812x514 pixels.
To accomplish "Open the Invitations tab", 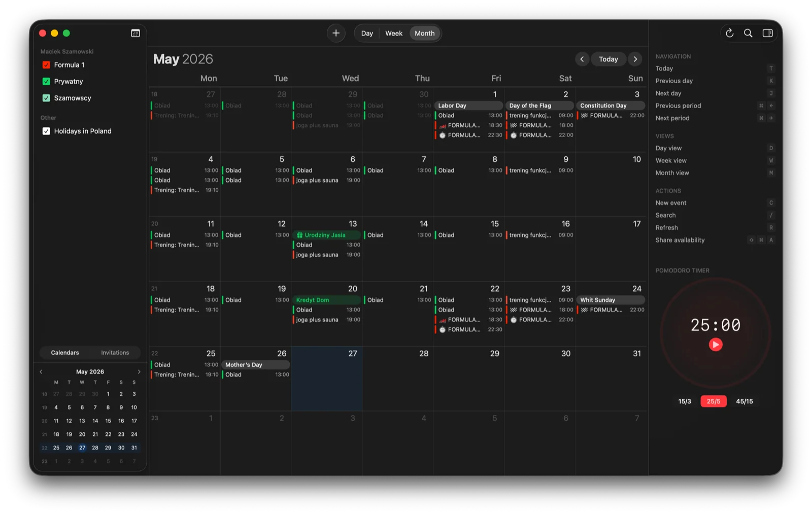I will tap(115, 352).
